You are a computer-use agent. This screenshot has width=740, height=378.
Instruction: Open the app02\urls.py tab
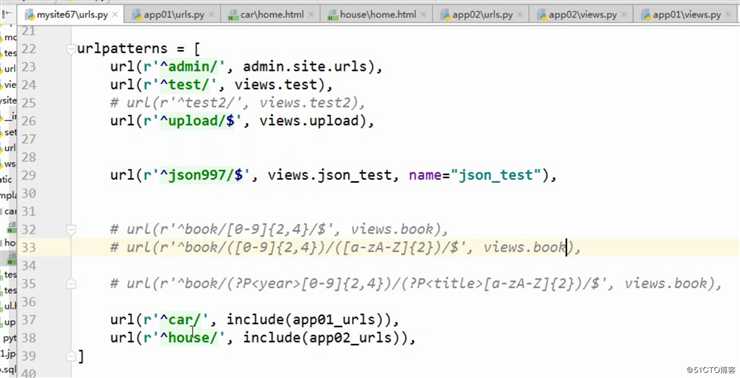click(x=482, y=15)
